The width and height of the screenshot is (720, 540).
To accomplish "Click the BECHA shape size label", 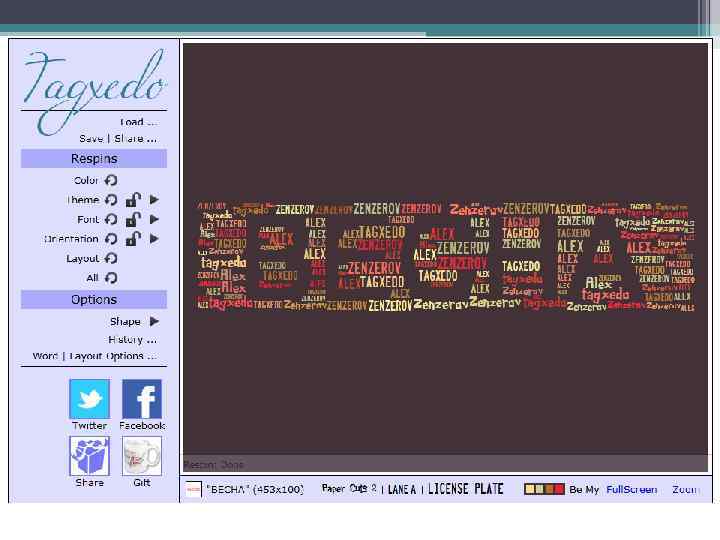I will (254, 489).
